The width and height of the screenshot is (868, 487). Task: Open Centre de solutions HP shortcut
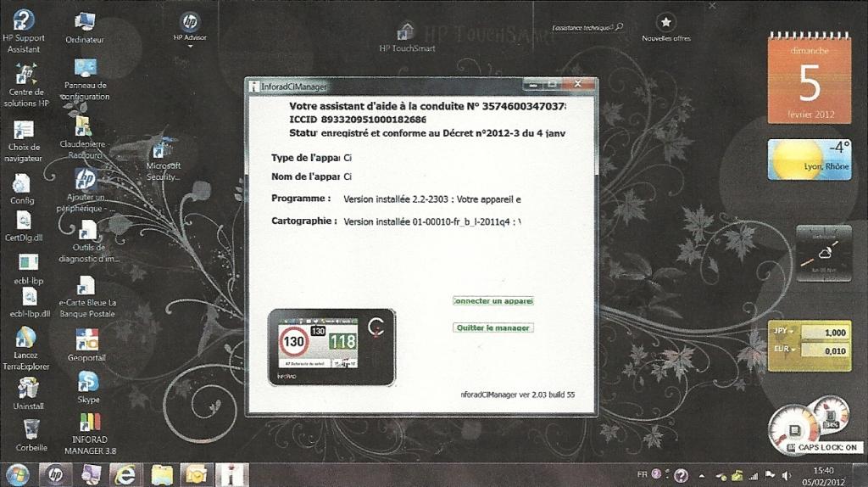tap(26, 86)
